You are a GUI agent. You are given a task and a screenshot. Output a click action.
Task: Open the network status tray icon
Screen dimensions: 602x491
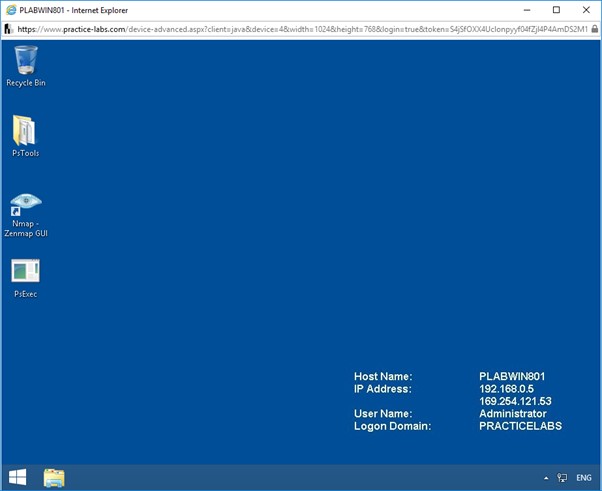pyautogui.click(x=562, y=478)
